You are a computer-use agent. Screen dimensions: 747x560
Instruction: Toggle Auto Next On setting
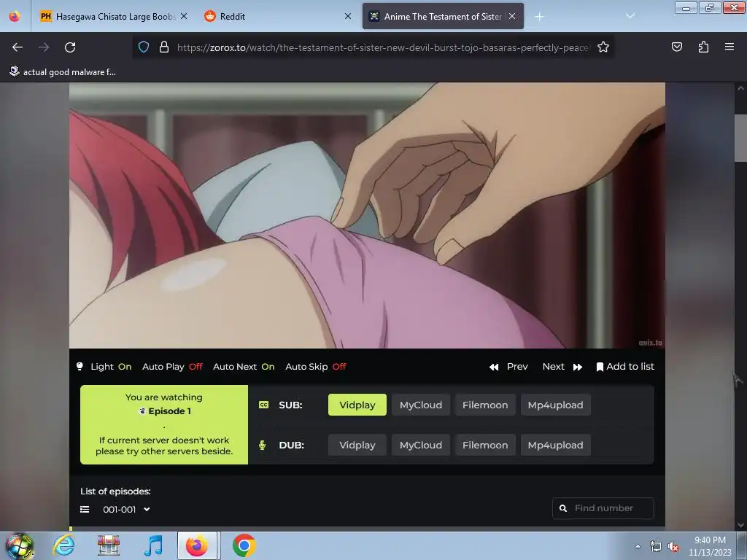click(x=244, y=367)
